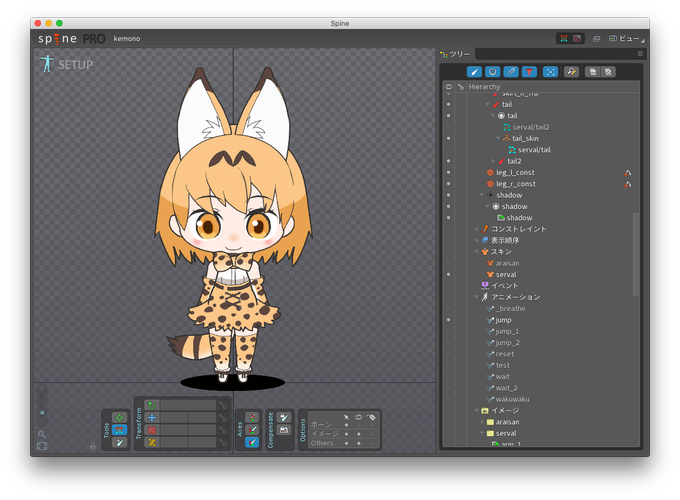Activate the red Scale transform tool
This screenshot has height=500, width=680.
[x=152, y=430]
